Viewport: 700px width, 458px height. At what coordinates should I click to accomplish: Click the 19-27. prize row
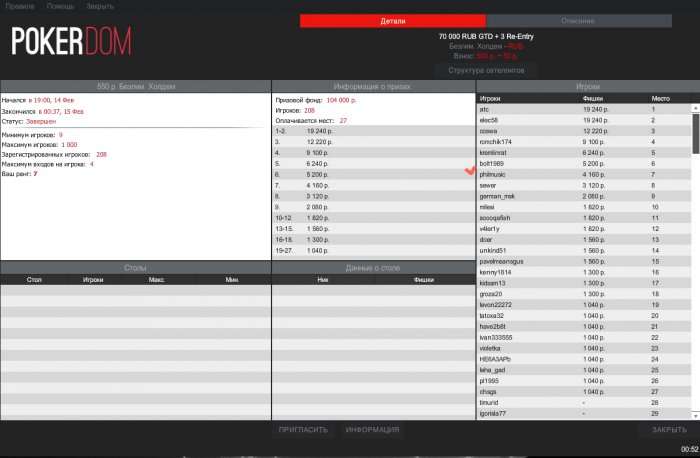(374, 250)
